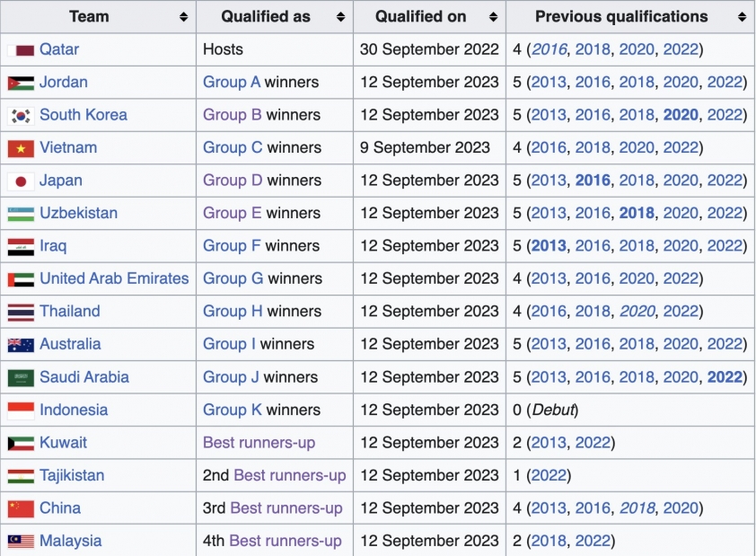Click the Japan flag icon
Image resolution: width=756 pixels, height=556 pixels.
click(21, 181)
